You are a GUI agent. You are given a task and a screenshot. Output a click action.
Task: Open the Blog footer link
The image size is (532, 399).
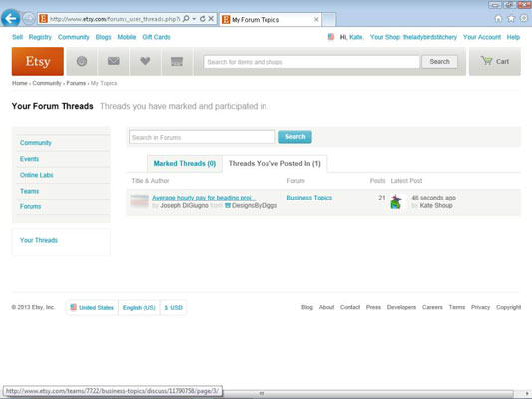point(307,307)
